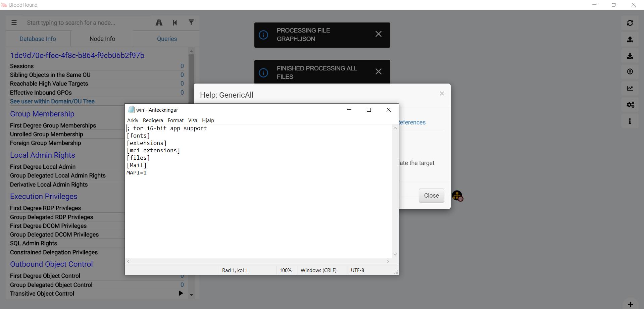Open the Visa menu in Notepad
This screenshot has height=309, width=644.
click(x=193, y=120)
